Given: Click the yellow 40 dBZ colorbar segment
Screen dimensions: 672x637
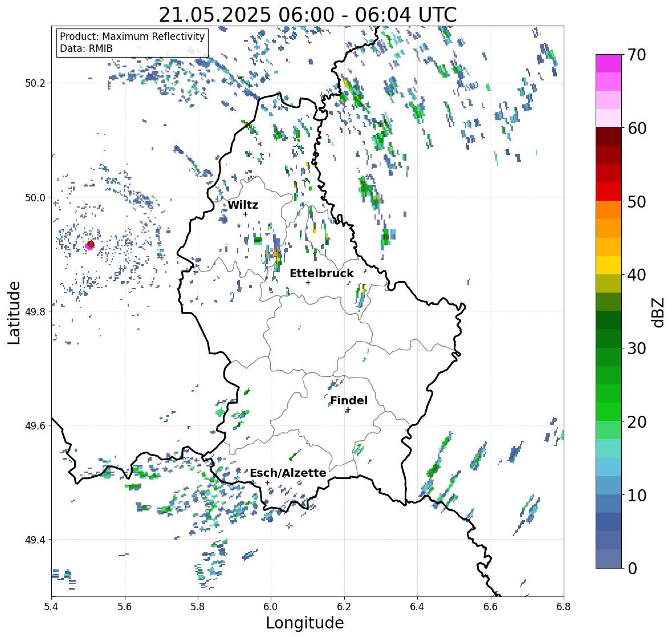Looking at the screenshot, I should tap(608, 265).
